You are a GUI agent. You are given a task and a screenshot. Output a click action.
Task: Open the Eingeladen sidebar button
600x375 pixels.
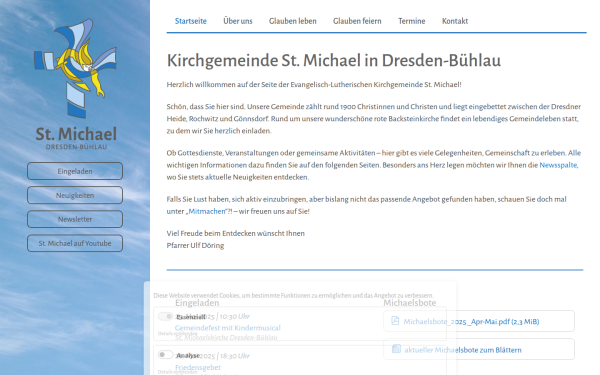click(75, 171)
